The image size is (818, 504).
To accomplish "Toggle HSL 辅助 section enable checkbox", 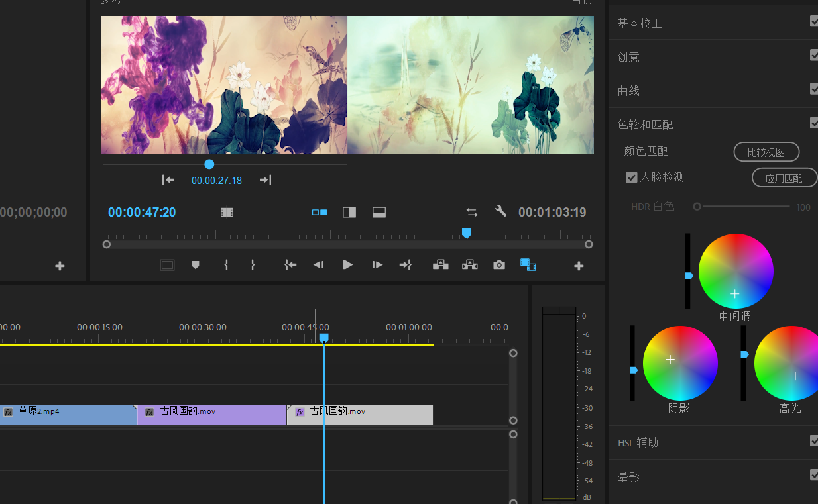I will click(x=814, y=440).
